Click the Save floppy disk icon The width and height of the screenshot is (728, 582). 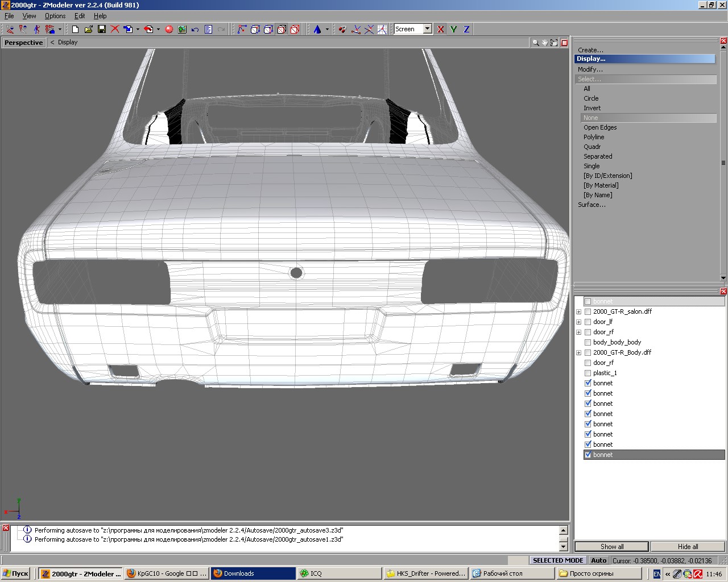pos(102,29)
